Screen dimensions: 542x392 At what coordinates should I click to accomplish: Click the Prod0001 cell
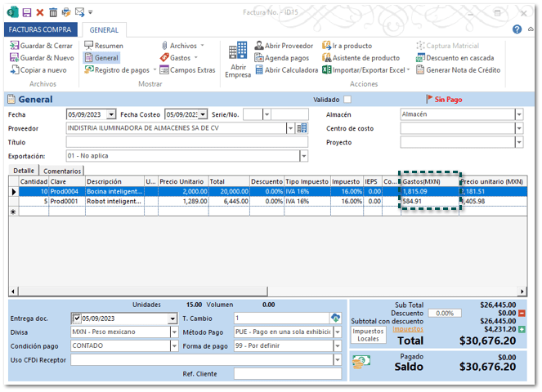67,201
